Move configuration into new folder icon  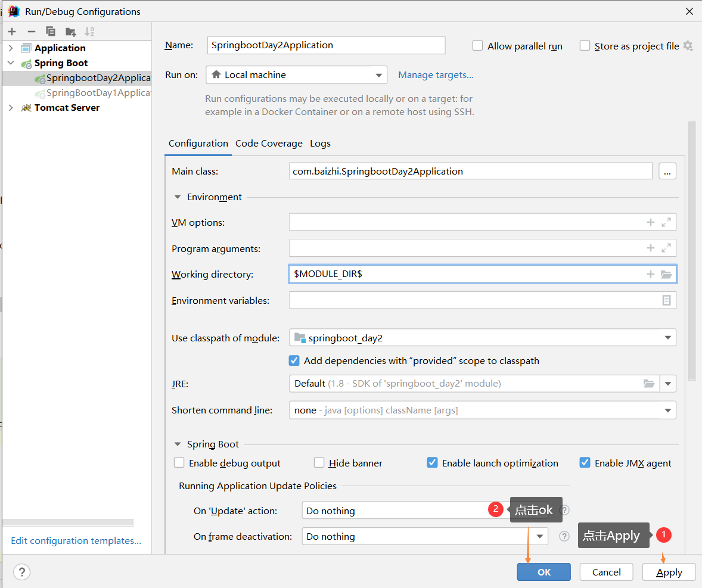click(70, 32)
